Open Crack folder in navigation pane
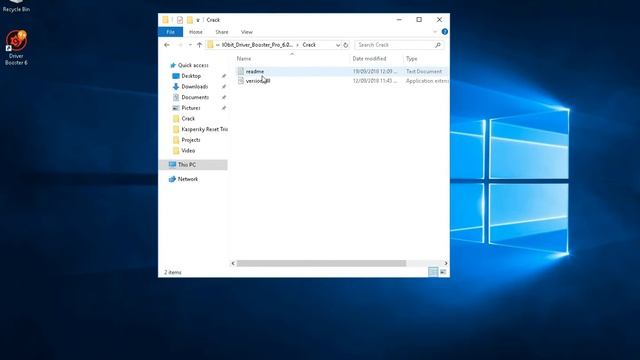The width and height of the screenshot is (640, 360). [x=188, y=118]
